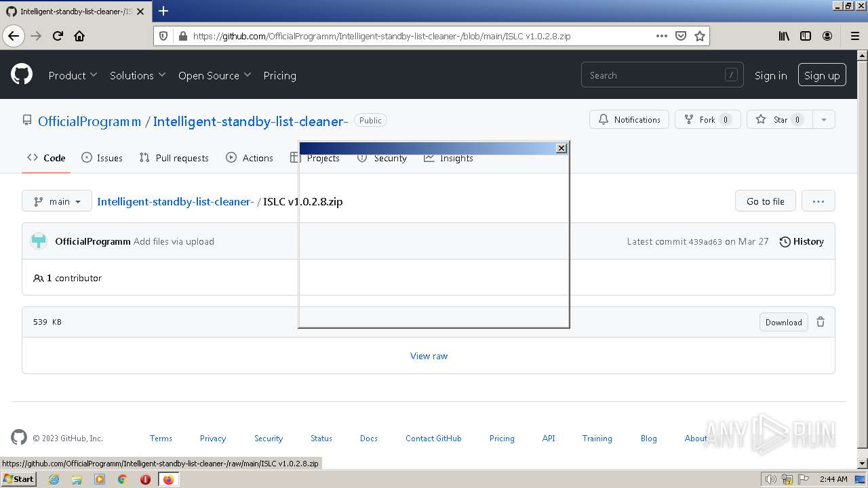Open Intelligent-standby-list-cleaner- repository title link
Image resolution: width=868 pixels, height=488 pixels.
tap(250, 121)
